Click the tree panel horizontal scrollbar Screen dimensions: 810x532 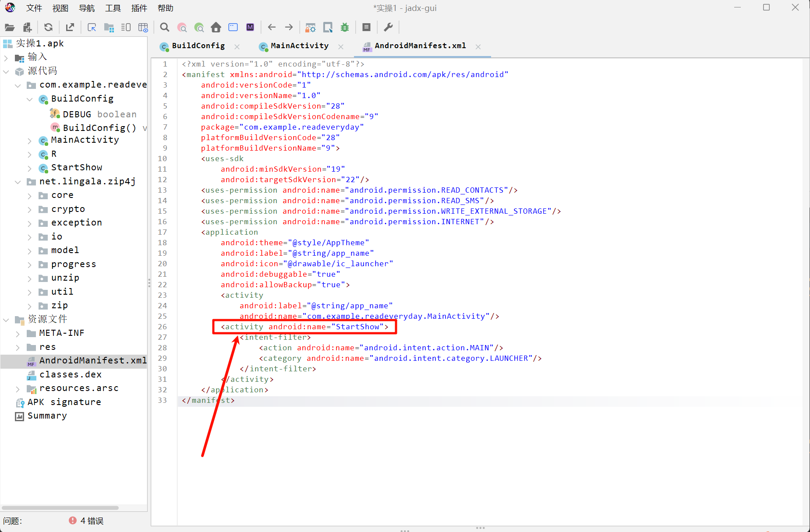(x=60, y=508)
